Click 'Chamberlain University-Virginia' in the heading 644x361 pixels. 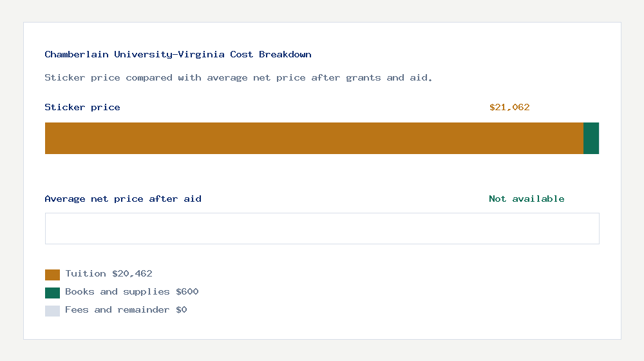135,55
